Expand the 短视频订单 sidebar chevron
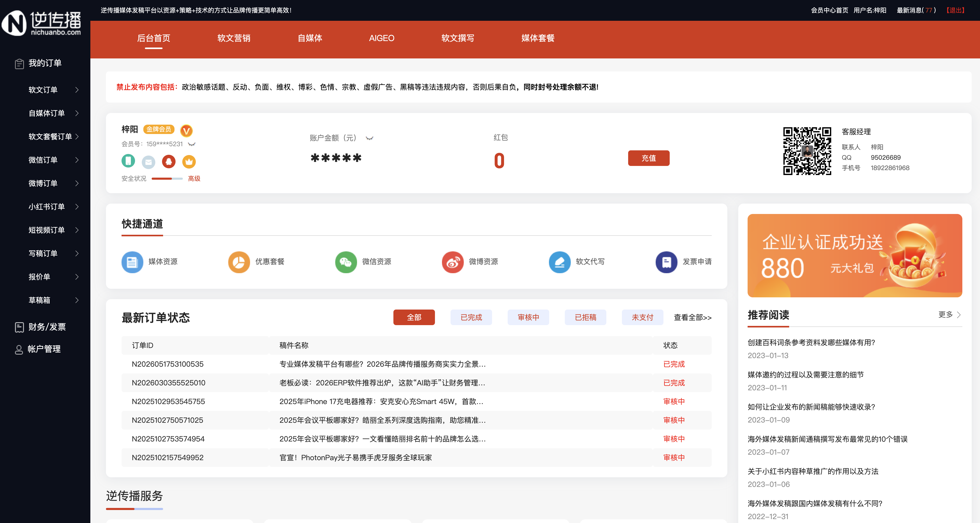 (x=77, y=230)
